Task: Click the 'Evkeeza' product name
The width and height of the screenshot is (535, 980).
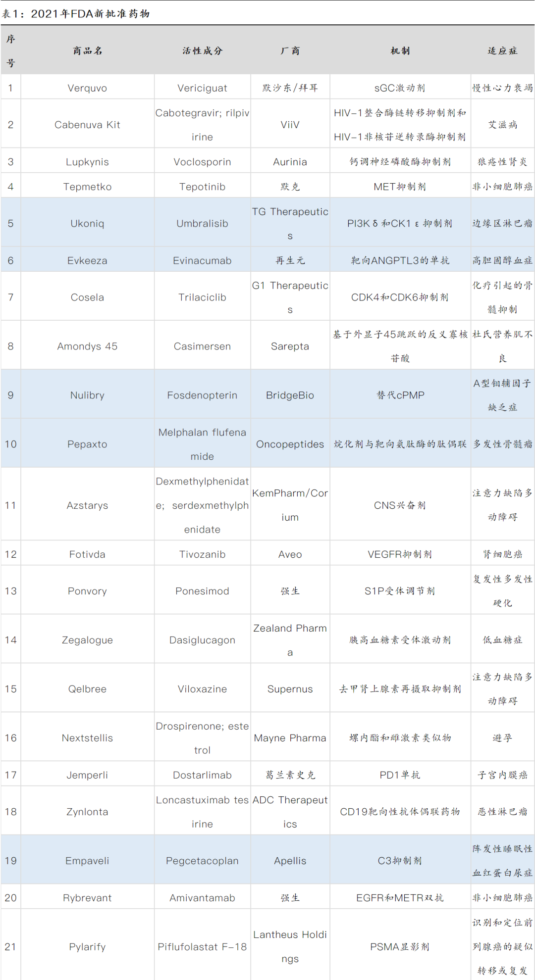Action: click(87, 260)
